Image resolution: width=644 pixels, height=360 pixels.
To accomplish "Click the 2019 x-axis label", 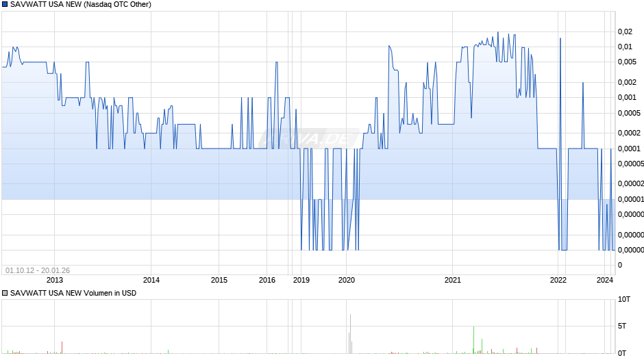I will 301,280.
